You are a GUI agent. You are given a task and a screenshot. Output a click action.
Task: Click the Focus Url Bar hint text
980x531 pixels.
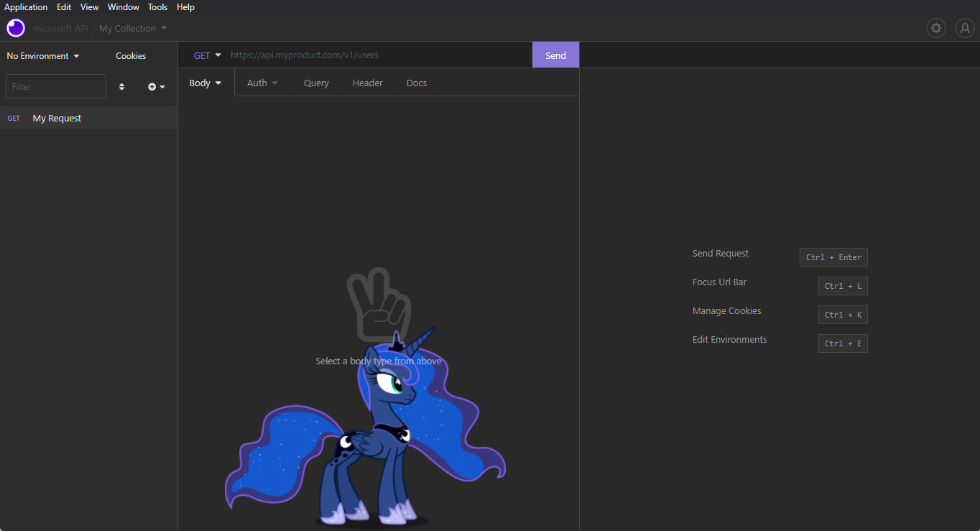[x=719, y=282]
